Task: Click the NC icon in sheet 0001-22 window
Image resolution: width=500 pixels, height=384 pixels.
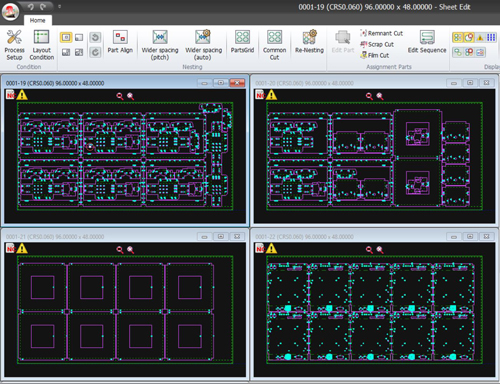Action: (260, 248)
